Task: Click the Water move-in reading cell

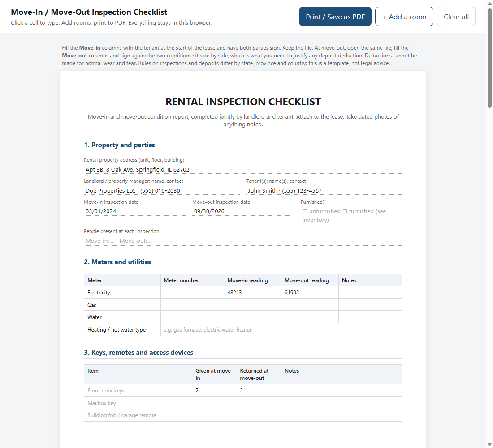Action: pos(252,317)
